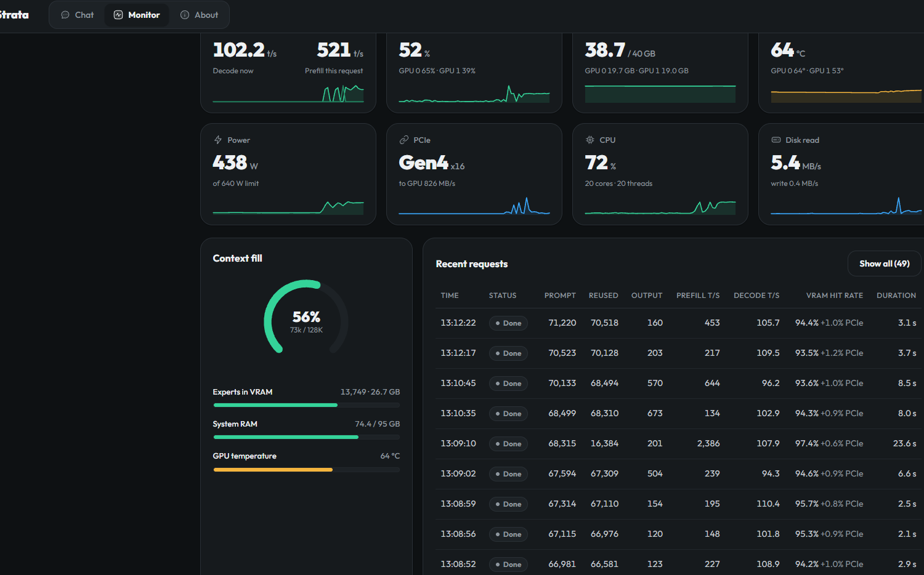Click the reused value 16,384
Screen dimensions: 924x575
[x=604, y=443]
